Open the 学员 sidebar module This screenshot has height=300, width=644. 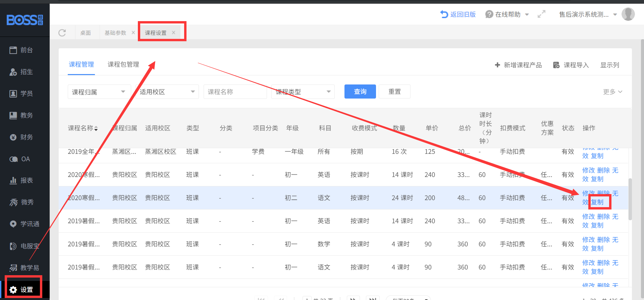(21, 94)
